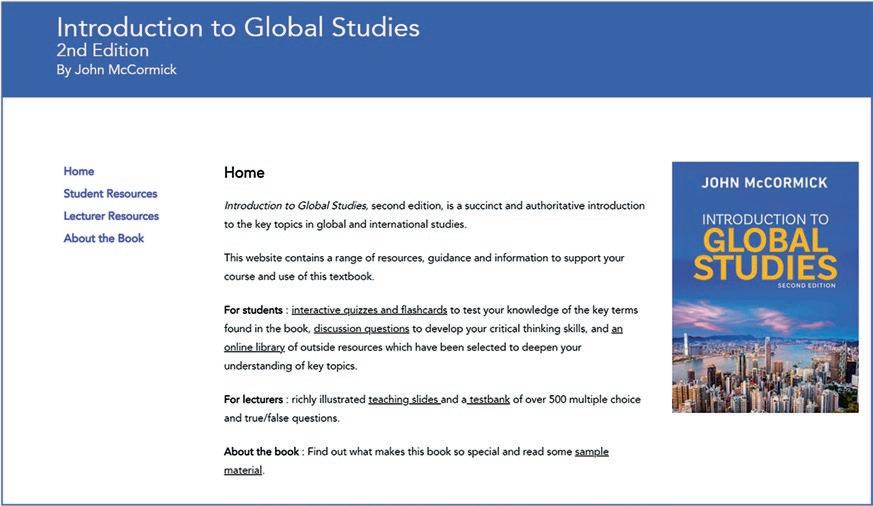
Task: Follow the interactive quizzes and flashcards link
Action: (x=369, y=310)
